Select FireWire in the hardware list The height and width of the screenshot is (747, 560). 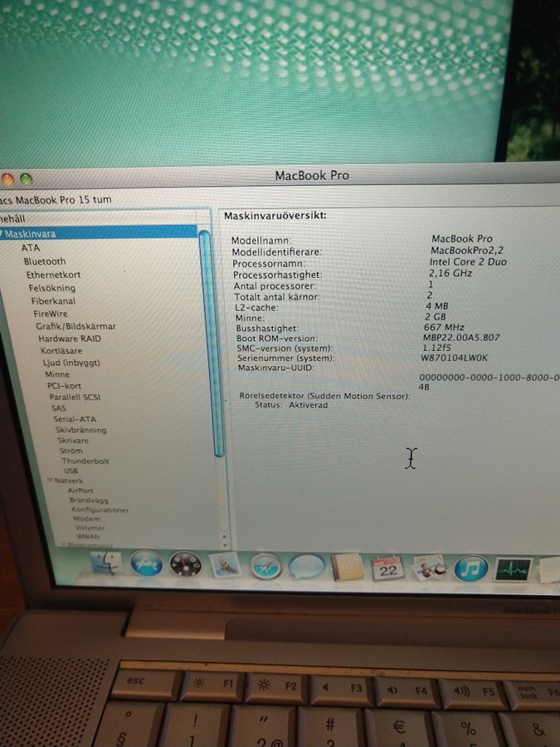[51, 314]
